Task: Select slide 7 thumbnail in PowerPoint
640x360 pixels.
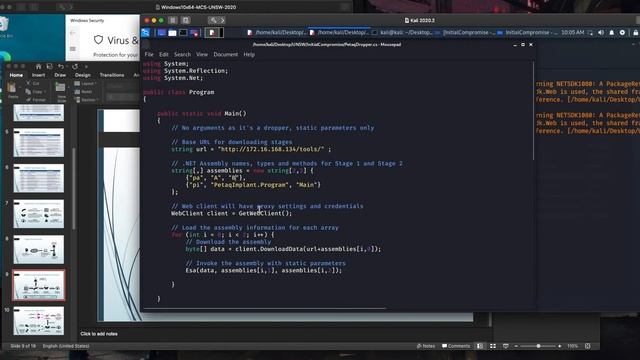Action: tap(39, 214)
